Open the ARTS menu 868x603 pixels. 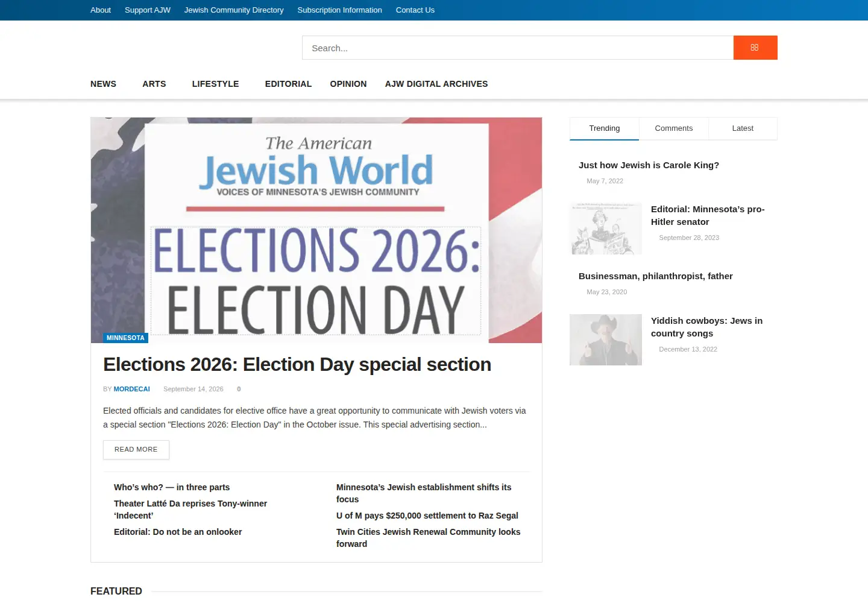154,84
